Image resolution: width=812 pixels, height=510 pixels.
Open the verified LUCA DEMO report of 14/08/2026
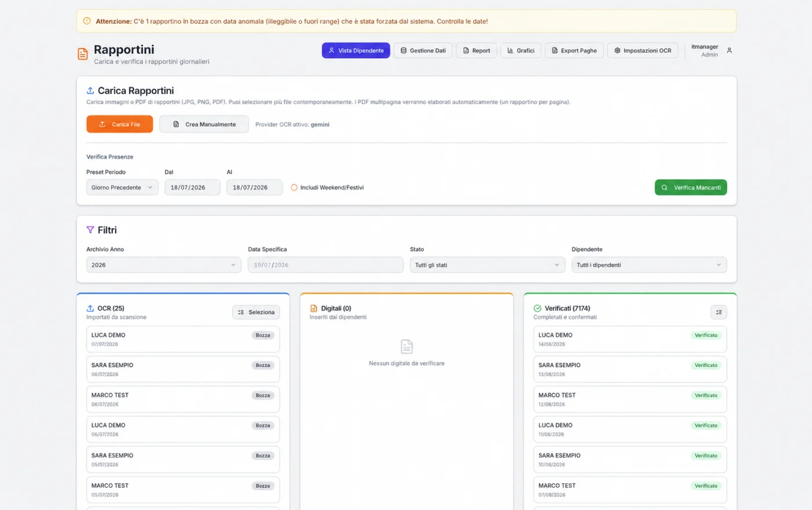(630, 339)
